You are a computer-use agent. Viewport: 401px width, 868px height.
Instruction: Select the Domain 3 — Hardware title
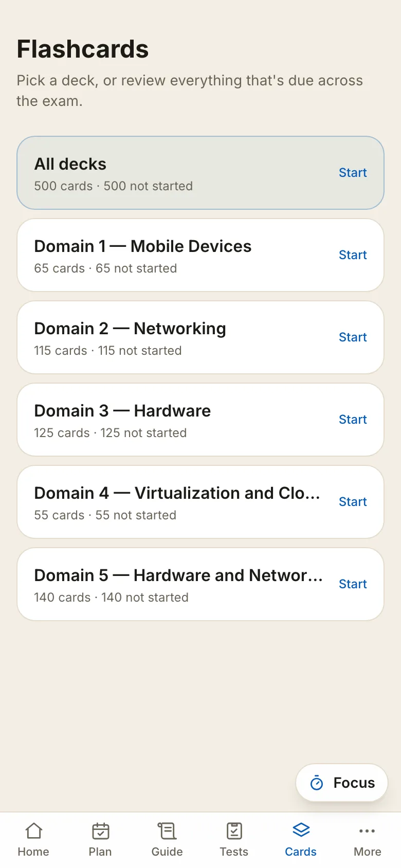(122, 411)
